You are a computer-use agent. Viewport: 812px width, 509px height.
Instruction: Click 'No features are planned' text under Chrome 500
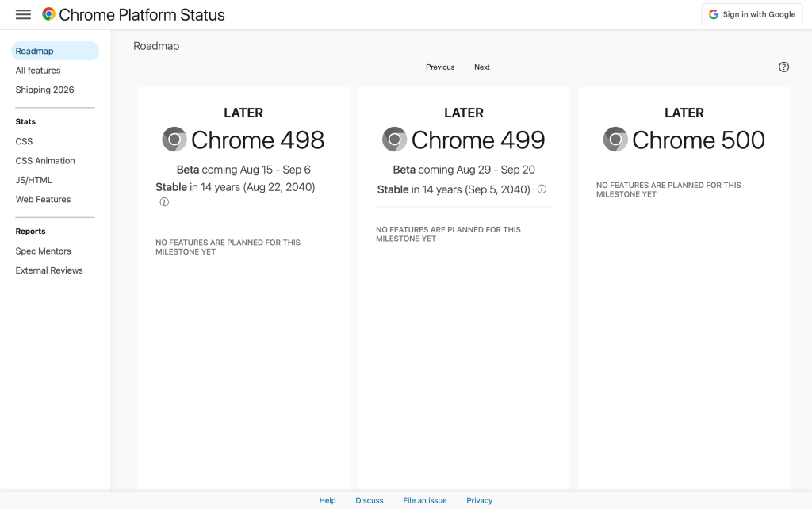coord(668,189)
